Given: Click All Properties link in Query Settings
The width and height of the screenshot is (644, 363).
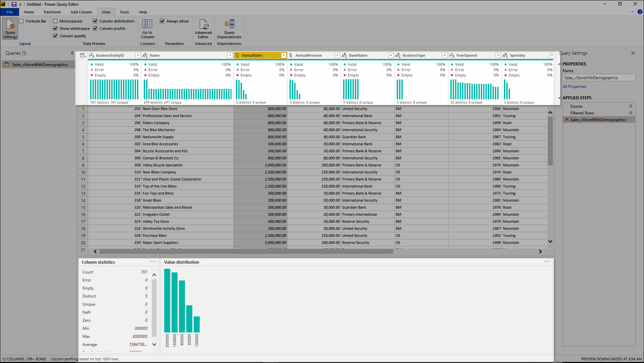Looking at the screenshot, I should [574, 86].
